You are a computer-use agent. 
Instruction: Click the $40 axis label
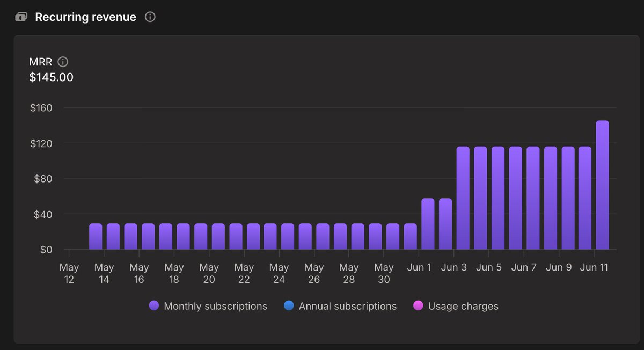tap(43, 214)
